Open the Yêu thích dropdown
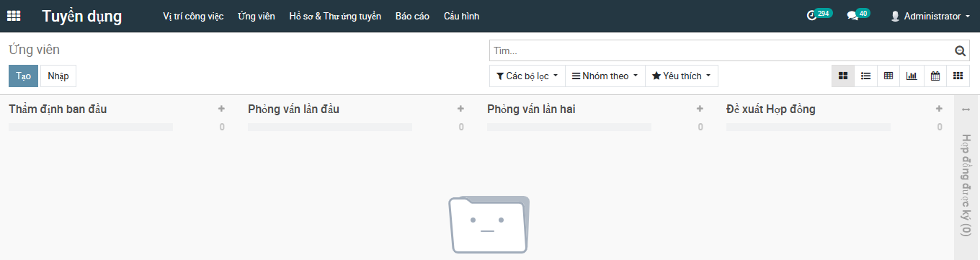This screenshot has height=260, width=980. [682, 76]
